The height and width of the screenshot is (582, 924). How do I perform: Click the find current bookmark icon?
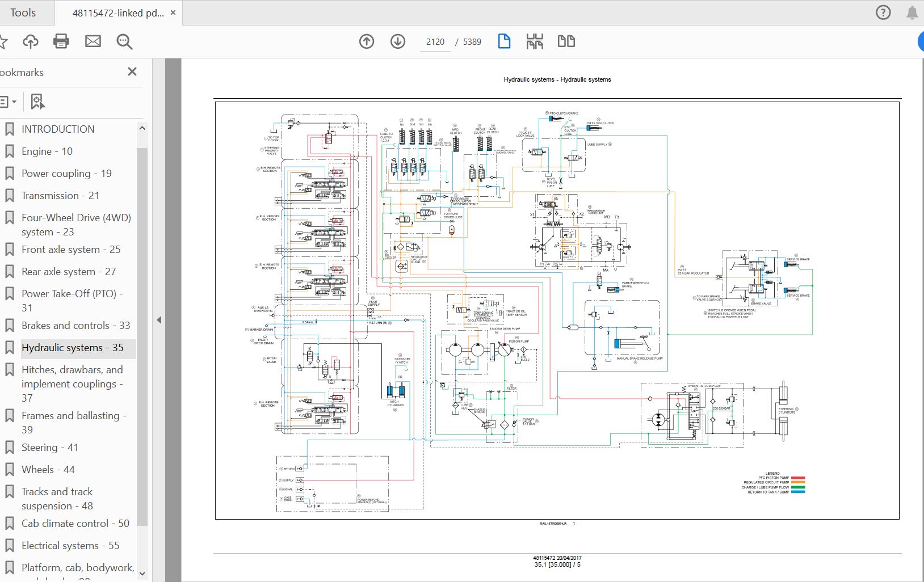[37, 102]
